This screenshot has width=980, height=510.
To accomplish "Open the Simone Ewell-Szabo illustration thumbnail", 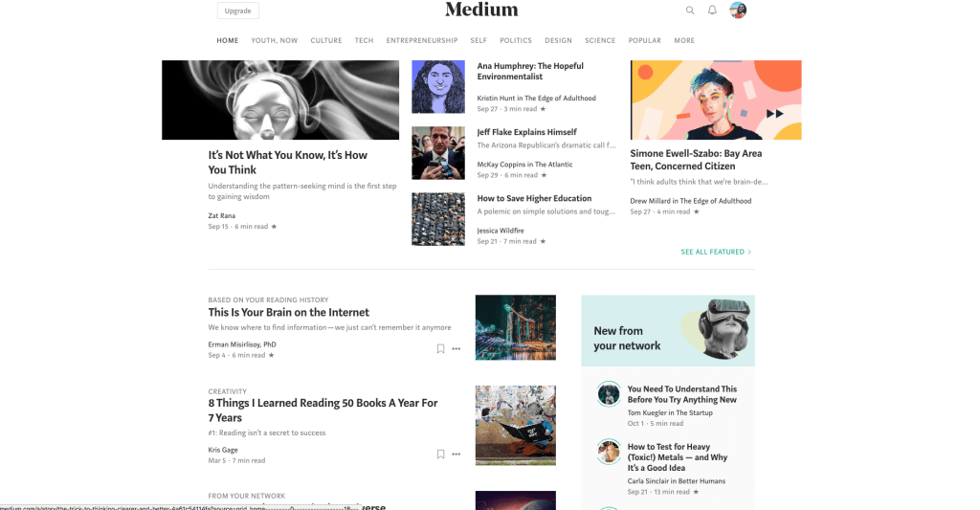I will pyautogui.click(x=716, y=100).
